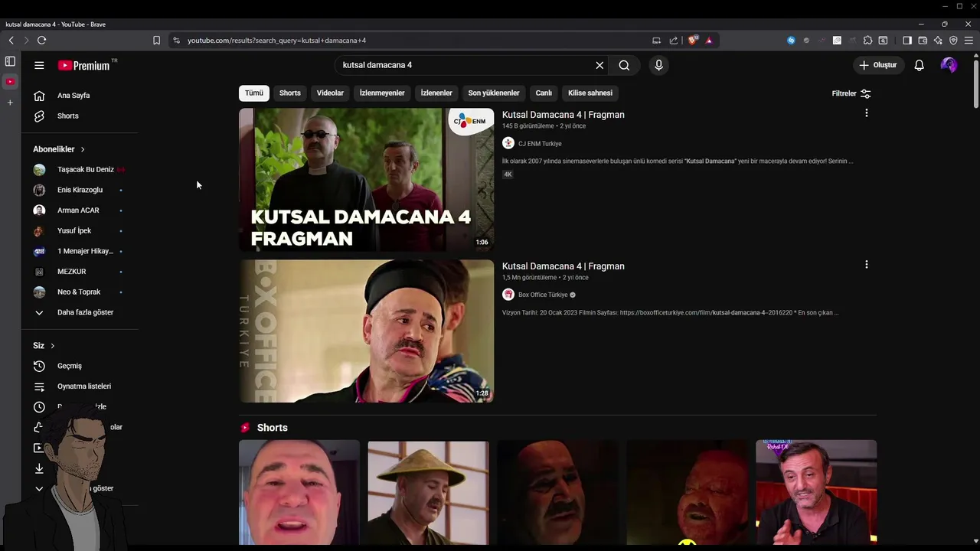Expand the Abonelikler section
Viewport: 980px width, 551px height.
click(59, 149)
